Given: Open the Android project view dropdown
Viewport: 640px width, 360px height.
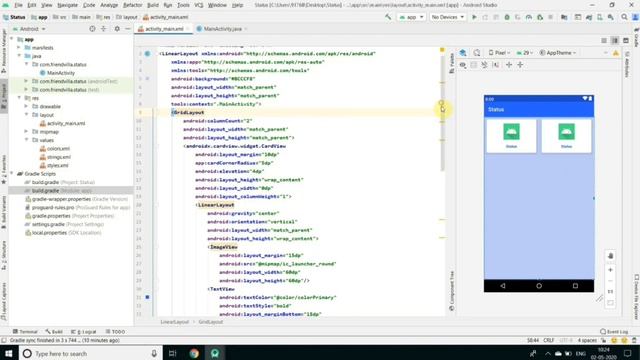Looking at the screenshot, I should pos(29,29).
